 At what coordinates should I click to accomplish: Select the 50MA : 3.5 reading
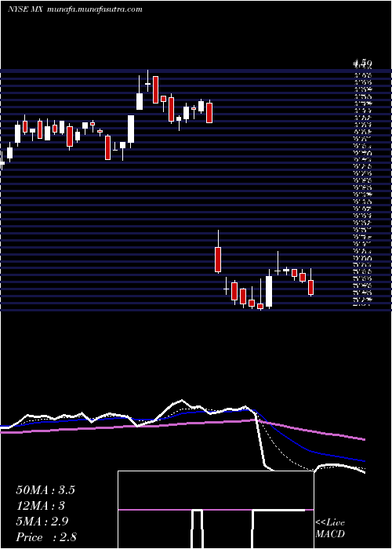pyautogui.click(x=45, y=490)
